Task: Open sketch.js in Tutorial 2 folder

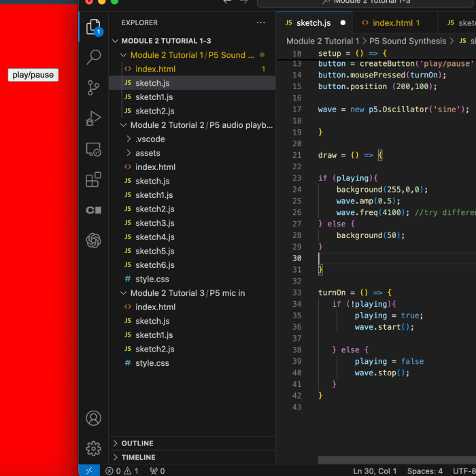Action: pyautogui.click(x=192, y=181)
